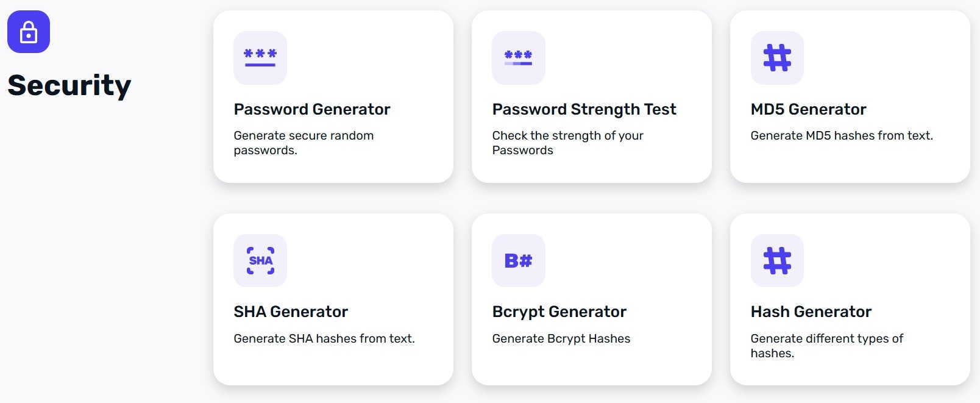Open the SHA Generator title link
The image size is (980, 403).
291,312
